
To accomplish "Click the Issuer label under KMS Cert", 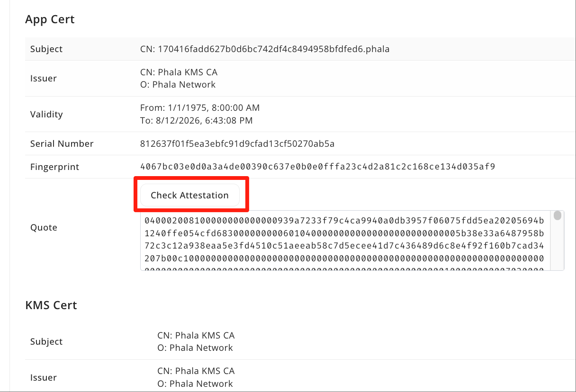I will 43,377.
